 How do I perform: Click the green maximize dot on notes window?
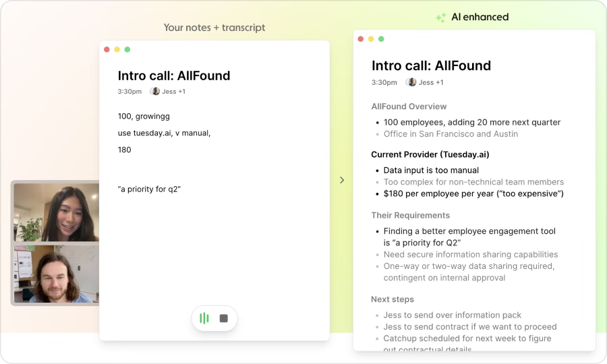tap(127, 49)
